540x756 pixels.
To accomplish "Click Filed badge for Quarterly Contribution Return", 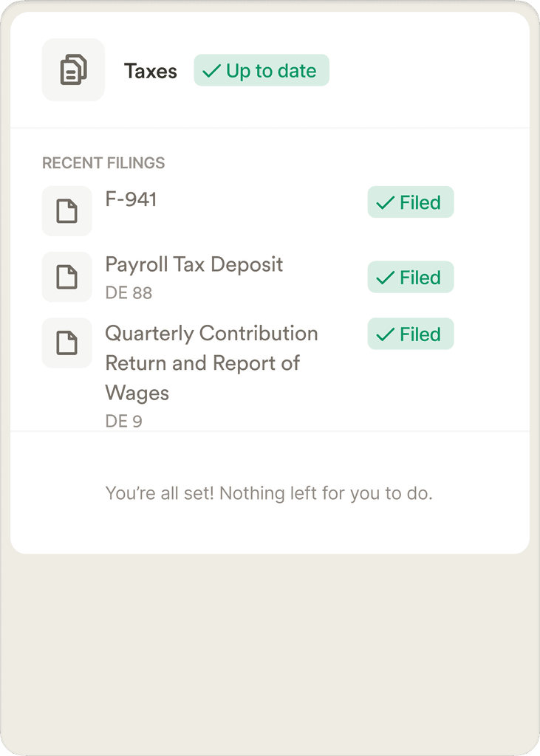I will [x=411, y=334].
